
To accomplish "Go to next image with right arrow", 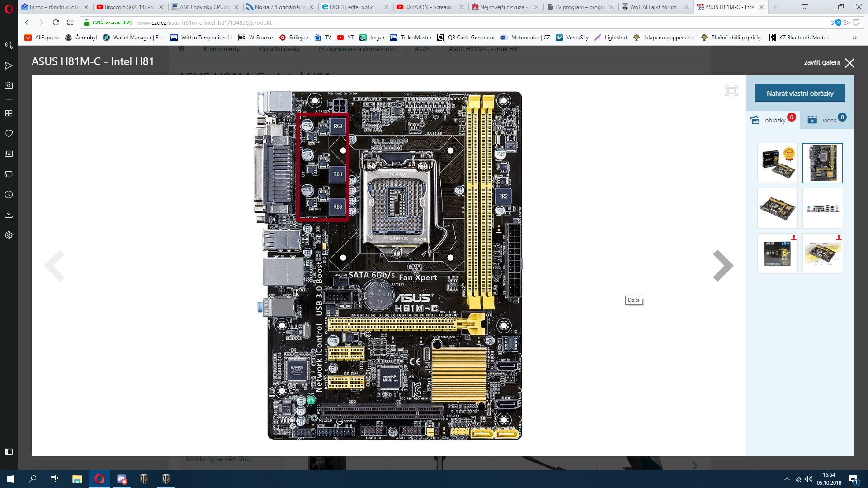I will [722, 266].
